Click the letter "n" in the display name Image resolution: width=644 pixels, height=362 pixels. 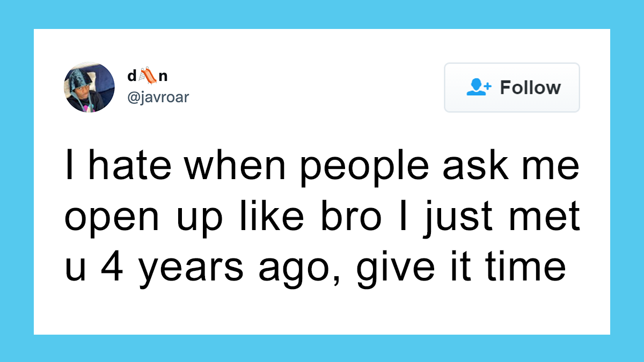163,77
